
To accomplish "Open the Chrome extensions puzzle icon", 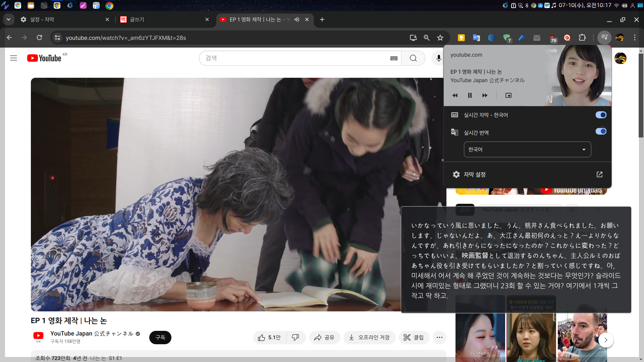I will 582,38.
